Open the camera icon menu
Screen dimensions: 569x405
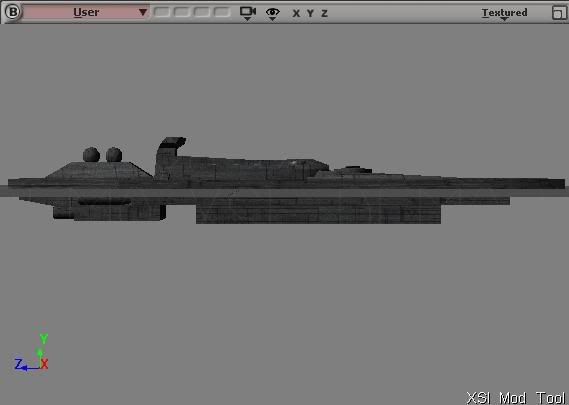[248, 13]
